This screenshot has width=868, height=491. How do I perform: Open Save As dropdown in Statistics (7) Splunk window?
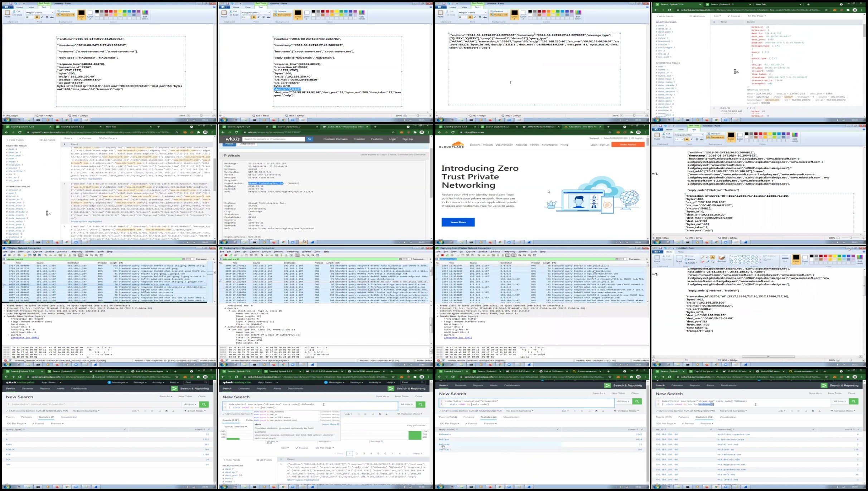(166, 396)
